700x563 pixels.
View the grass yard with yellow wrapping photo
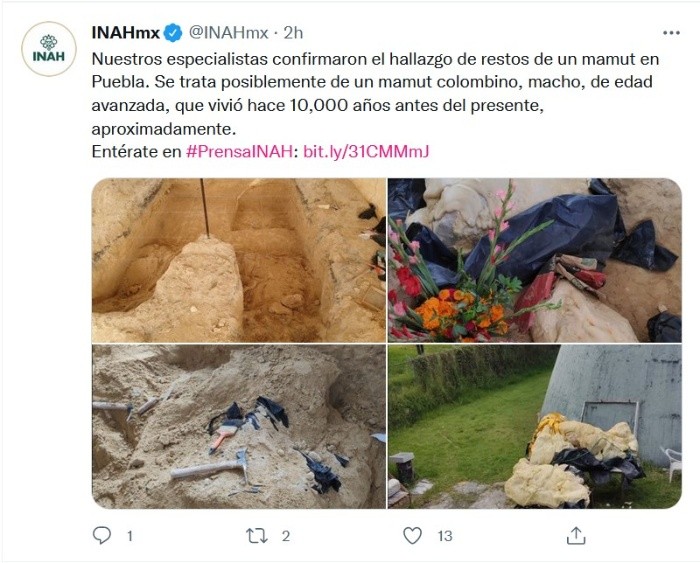pos(535,426)
